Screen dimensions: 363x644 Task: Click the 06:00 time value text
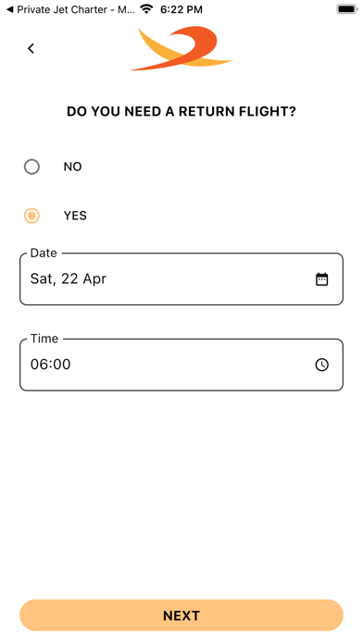(x=51, y=365)
